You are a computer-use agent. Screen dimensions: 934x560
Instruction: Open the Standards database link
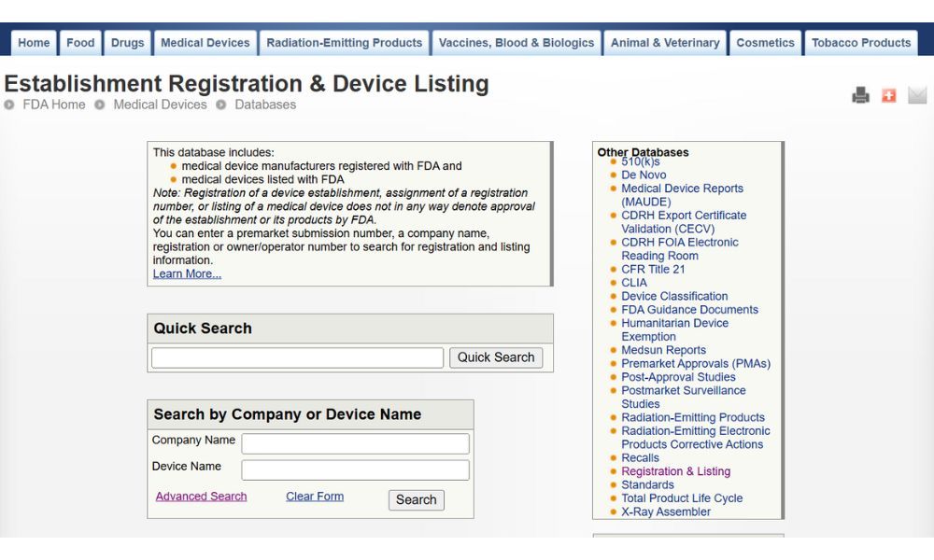[647, 485]
